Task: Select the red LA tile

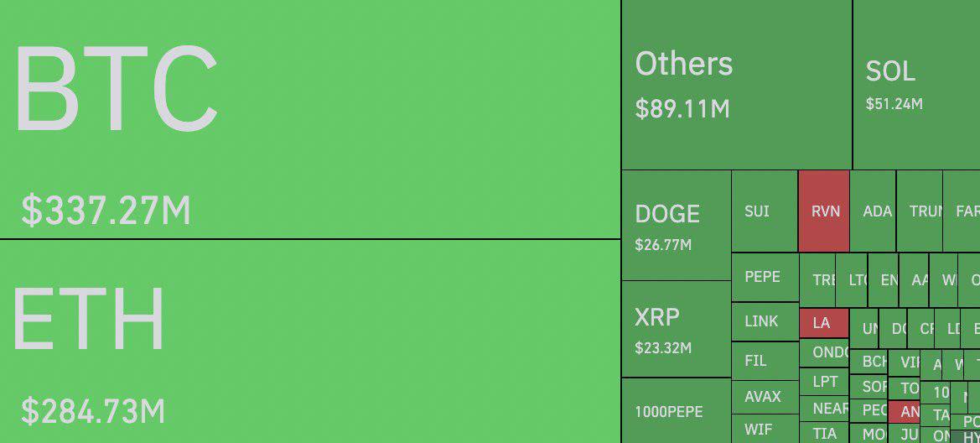Action: tap(824, 323)
